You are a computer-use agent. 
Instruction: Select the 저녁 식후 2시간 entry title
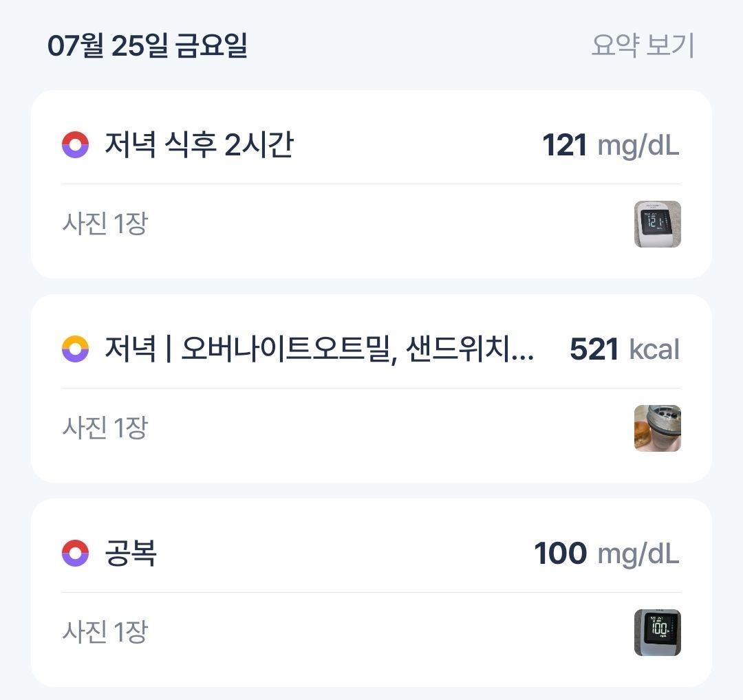[x=199, y=144]
